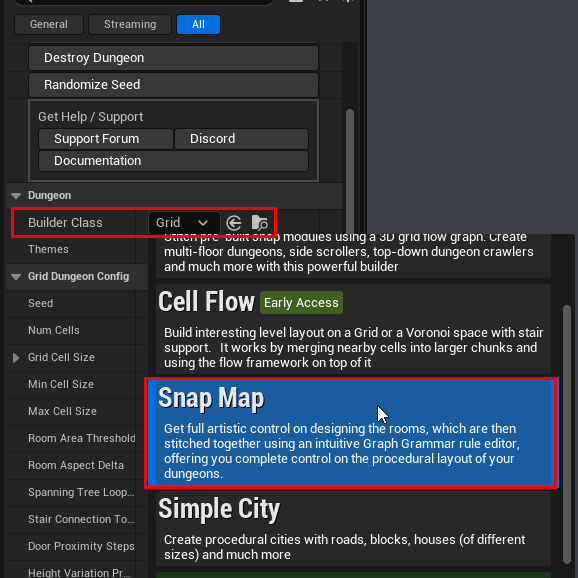Select the Themes property row
Screen dimensions: 578x578
tap(71, 250)
